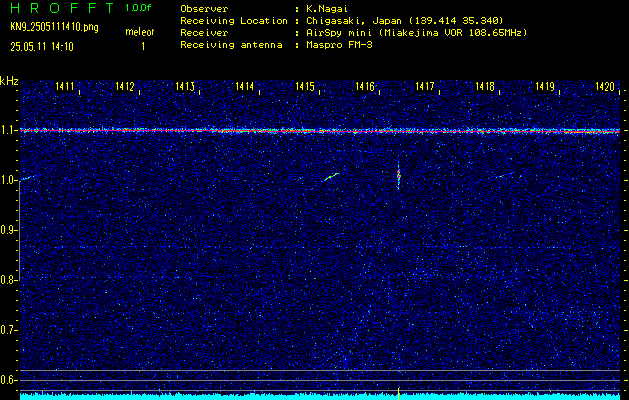Click the 1.1 kHz frequency label
The height and width of the screenshot is (400, 629).
tap(7, 131)
